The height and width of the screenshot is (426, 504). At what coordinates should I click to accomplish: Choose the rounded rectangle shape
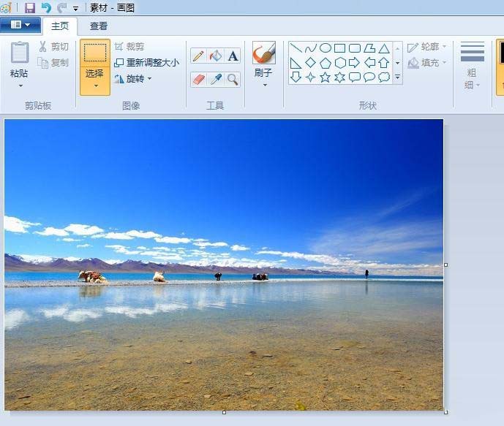pyautogui.click(x=355, y=48)
